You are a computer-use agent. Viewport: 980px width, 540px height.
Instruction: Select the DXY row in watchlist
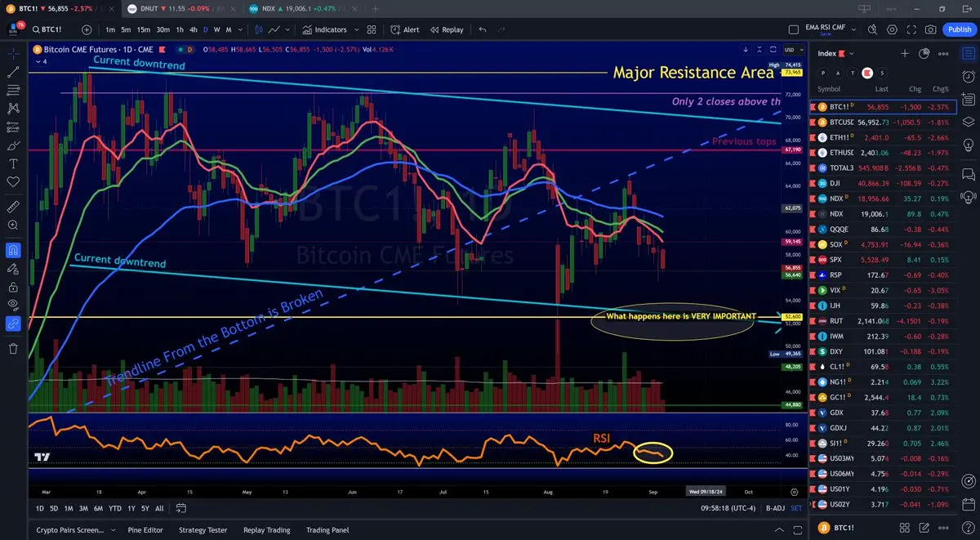[x=882, y=351]
